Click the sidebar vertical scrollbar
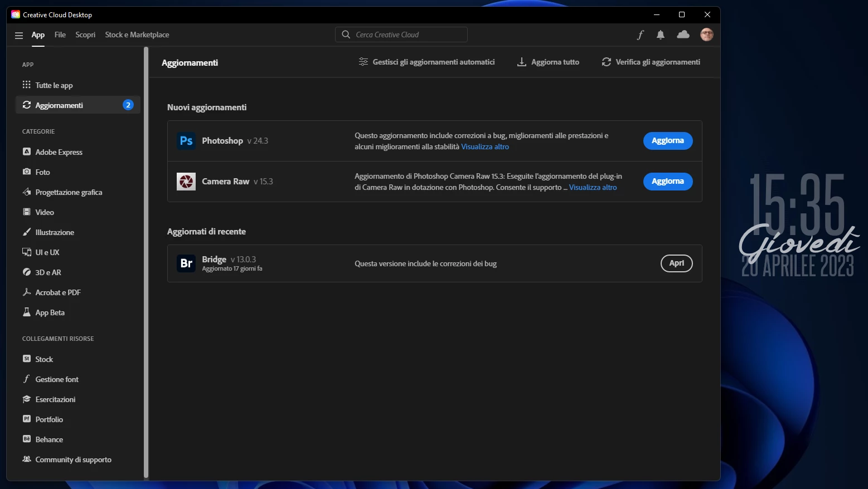 click(x=146, y=262)
